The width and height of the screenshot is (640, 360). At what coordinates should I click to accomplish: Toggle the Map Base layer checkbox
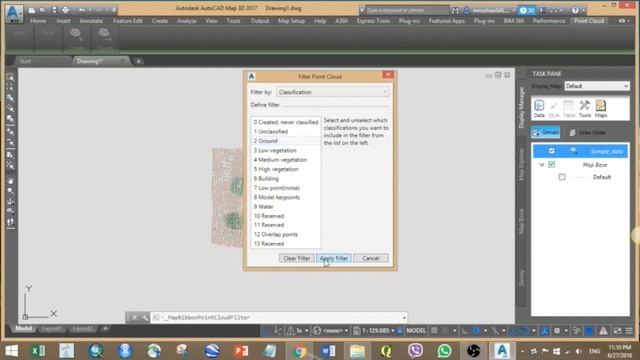pyautogui.click(x=551, y=164)
